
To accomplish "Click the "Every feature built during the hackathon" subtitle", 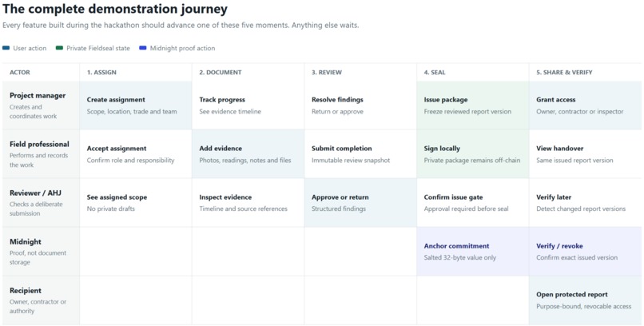I will [x=181, y=25].
